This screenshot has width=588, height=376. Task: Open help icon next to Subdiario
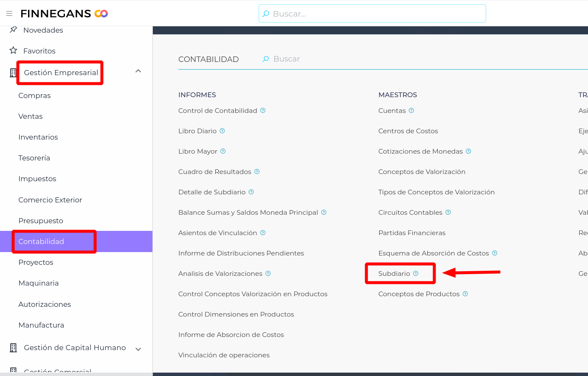click(416, 273)
